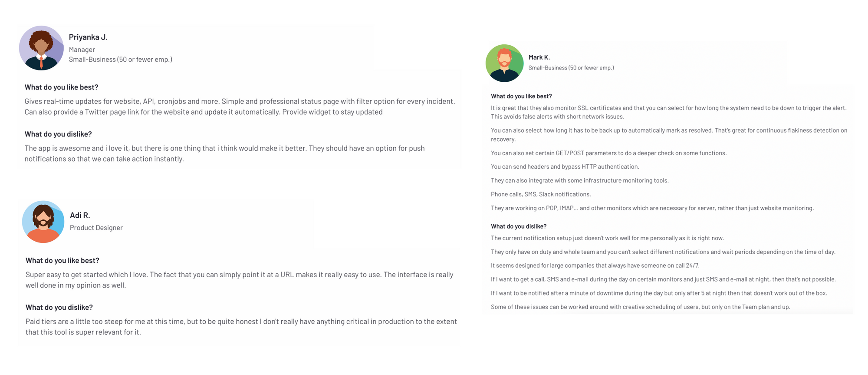Click Priyanka J.'s avatar image

click(41, 48)
